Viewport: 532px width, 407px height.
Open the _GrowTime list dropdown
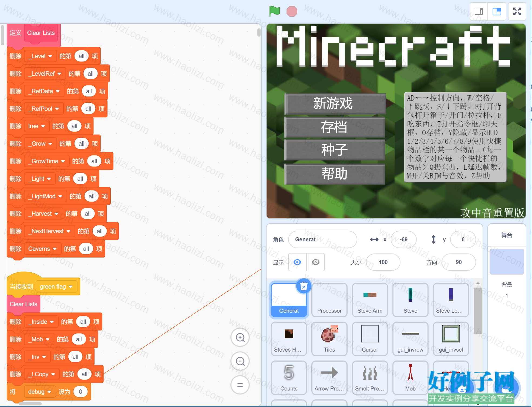click(x=47, y=161)
